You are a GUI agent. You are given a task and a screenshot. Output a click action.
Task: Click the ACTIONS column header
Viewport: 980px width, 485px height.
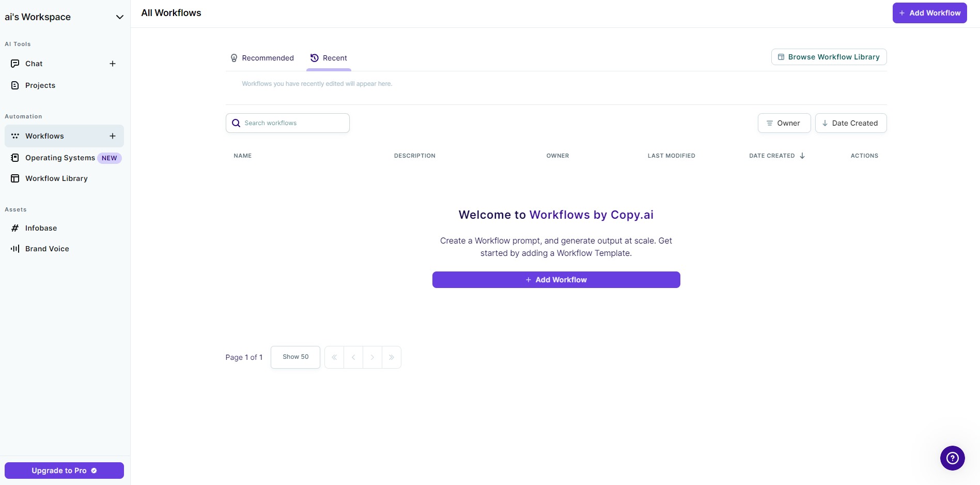pos(864,156)
